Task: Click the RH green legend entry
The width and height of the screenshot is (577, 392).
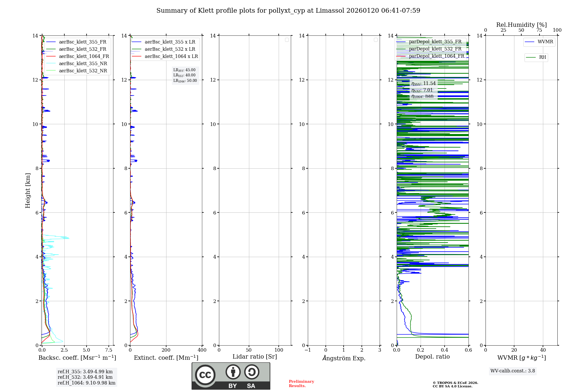Action: 542,57
